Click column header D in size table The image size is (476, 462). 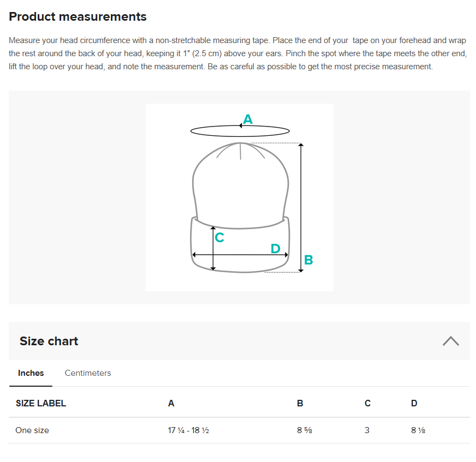click(414, 403)
